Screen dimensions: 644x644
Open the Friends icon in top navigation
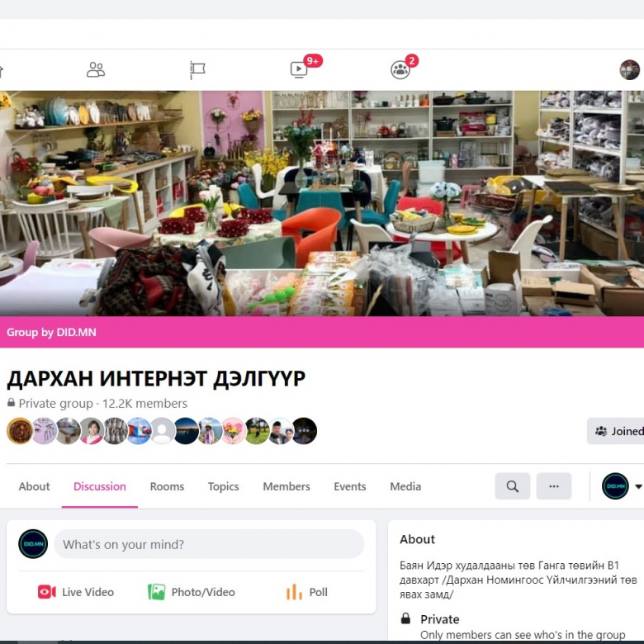tap(96, 69)
